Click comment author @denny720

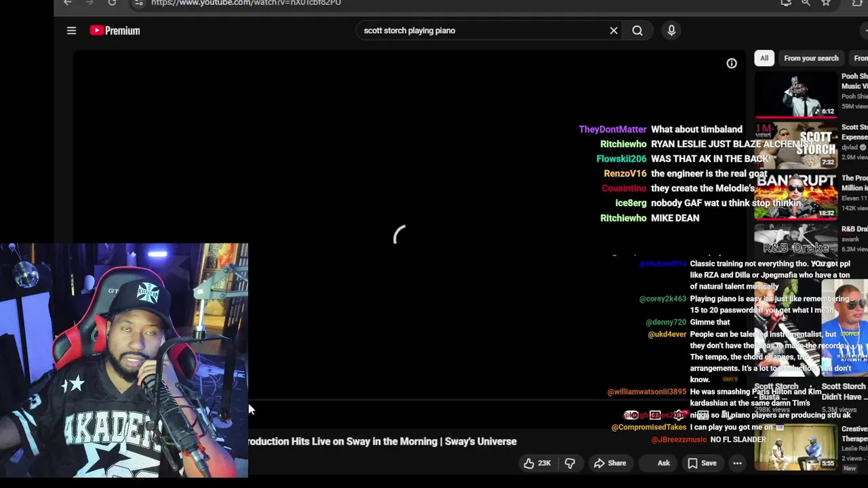[x=666, y=323]
